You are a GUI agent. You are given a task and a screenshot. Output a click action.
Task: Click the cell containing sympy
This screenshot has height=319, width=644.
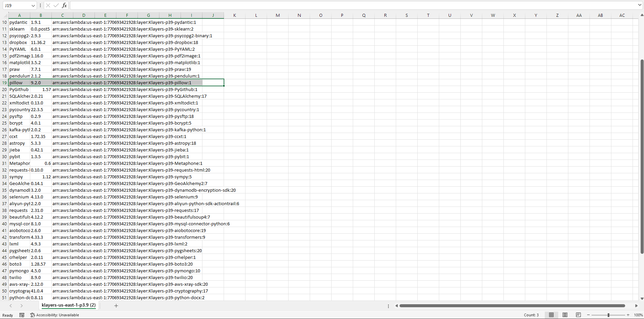[20, 177]
